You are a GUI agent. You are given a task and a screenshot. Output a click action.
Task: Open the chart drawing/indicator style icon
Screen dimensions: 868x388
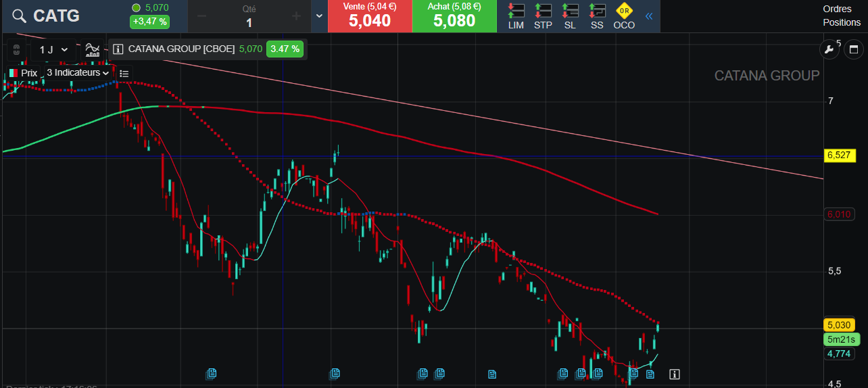(93, 49)
